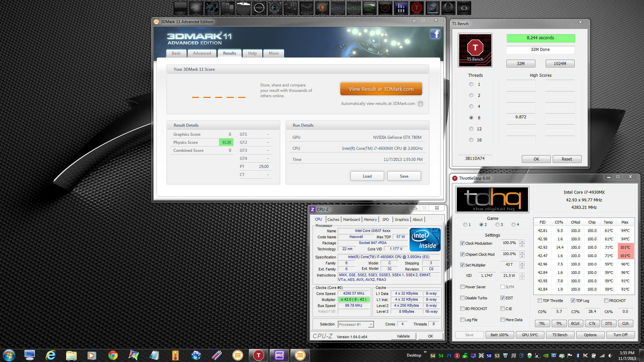Image resolution: width=644 pixels, height=362 pixels.
Task: Increase Clock Modulation with up arrow
Action: (522, 241)
